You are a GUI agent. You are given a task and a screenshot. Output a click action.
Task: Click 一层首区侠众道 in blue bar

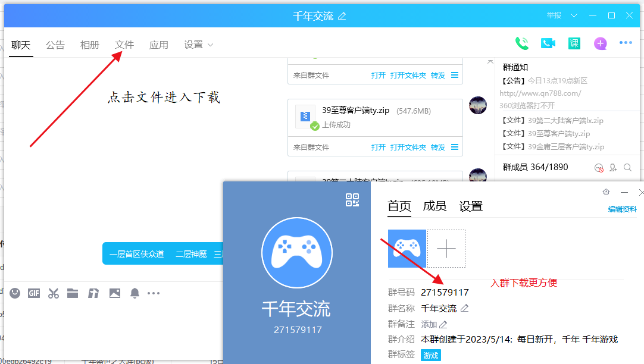137,254
